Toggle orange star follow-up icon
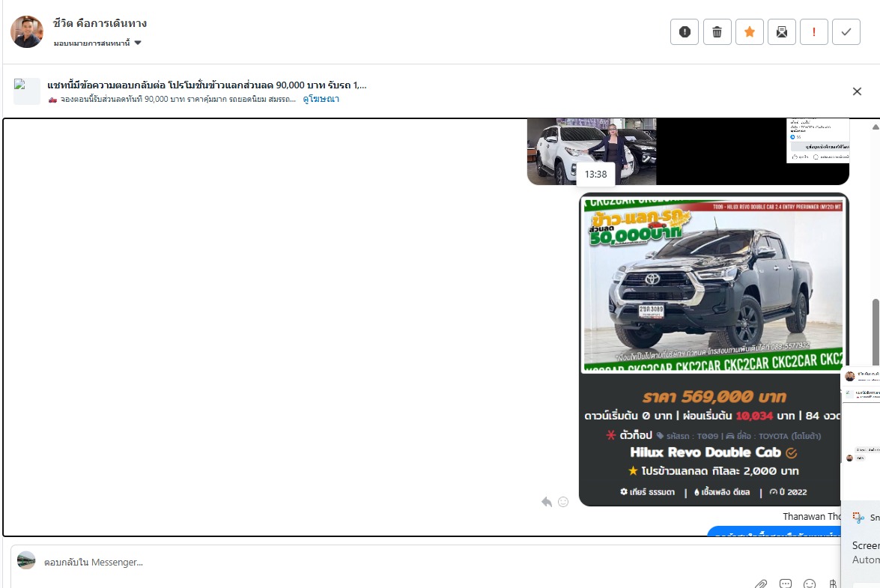The width and height of the screenshot is (880, 588). pos(749,32)
